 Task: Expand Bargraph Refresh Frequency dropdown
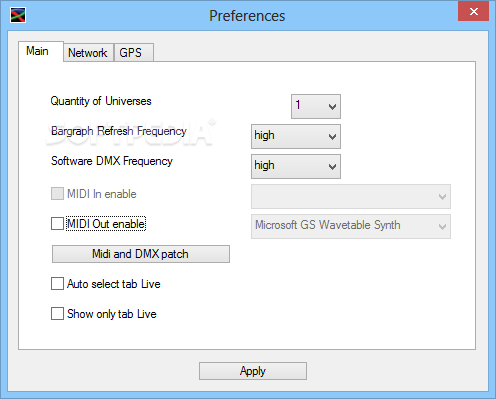[x=296, y=136]
